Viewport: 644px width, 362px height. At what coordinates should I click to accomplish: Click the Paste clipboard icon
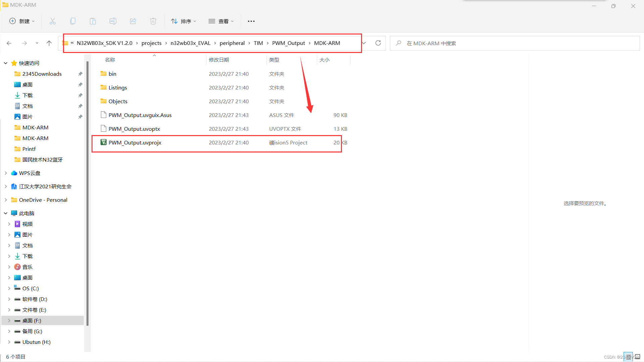[x=93, y=21]
